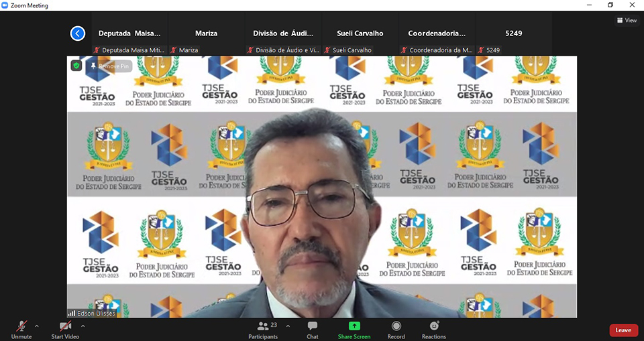The height and width of the screenshot is (341, 644).
Task: Select the Mariza participant thumbnail
Action: point(206,33)
